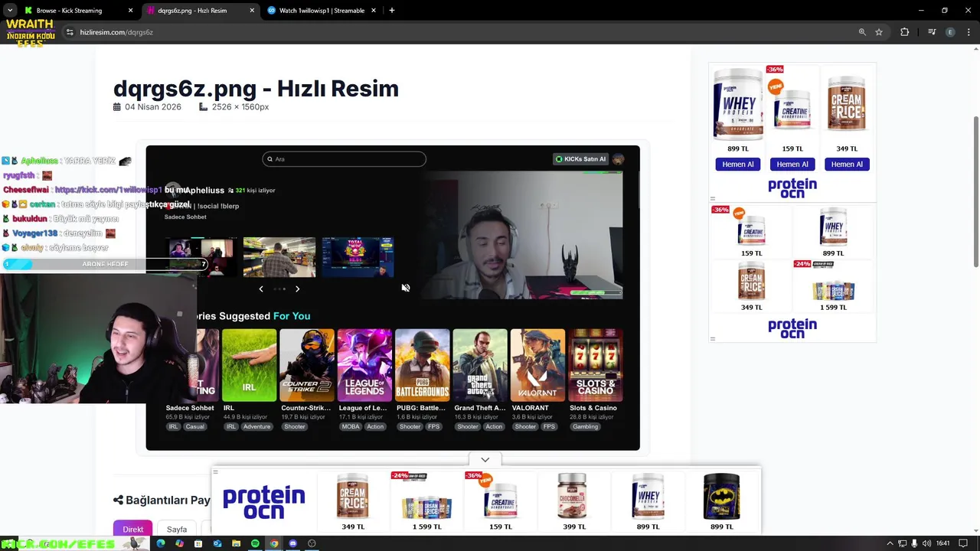The image size is (980, 551).
Task: Open the 1 599 TL Cream of Rice bundle ad
Action: [834, 285]
